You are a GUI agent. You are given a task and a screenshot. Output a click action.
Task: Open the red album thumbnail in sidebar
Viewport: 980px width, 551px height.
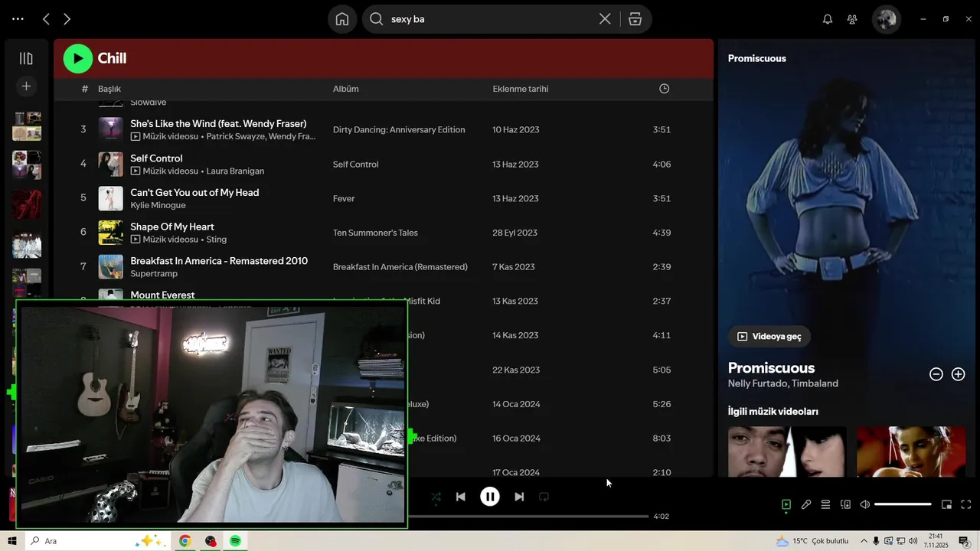click(27, 205)
